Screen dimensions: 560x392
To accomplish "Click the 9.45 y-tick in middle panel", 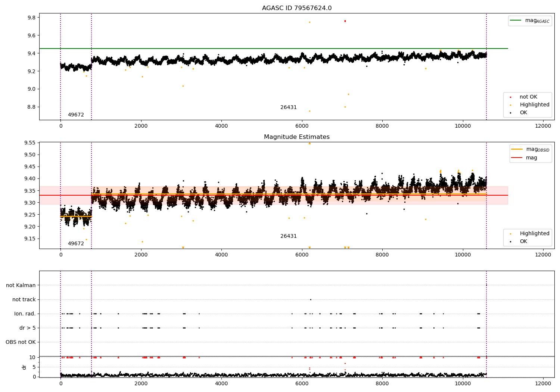I will (30, 167).
